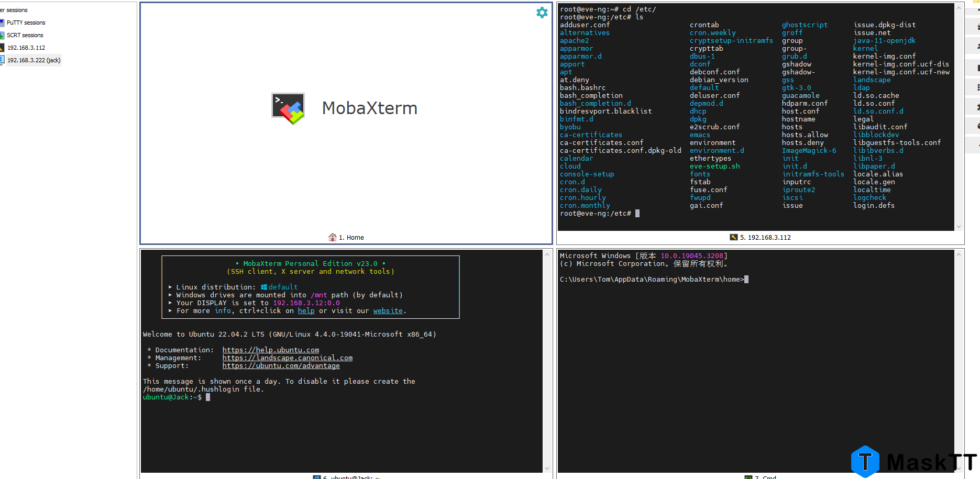Click 'eve-setup.sh' in the ls output

point(715,166)
